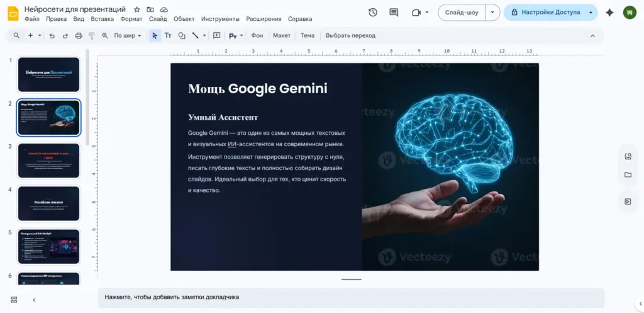Collapse the toolbar with up chevron

point(592,36)
